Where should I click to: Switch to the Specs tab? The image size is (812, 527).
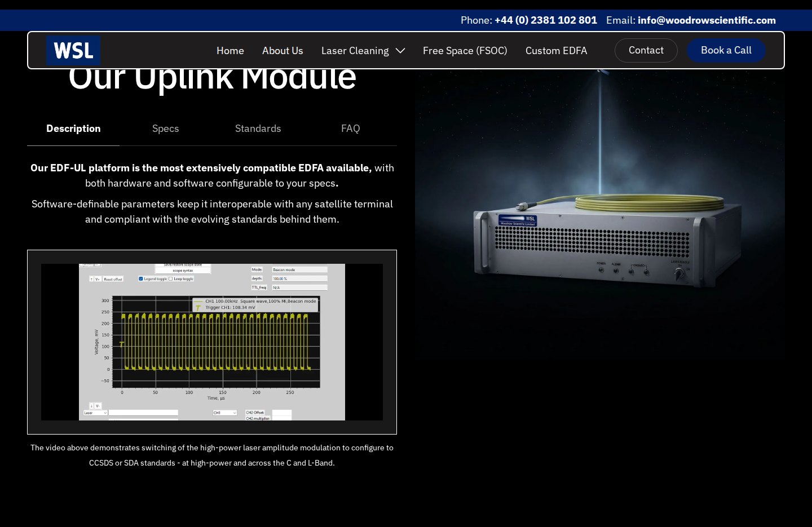point(166,129)
